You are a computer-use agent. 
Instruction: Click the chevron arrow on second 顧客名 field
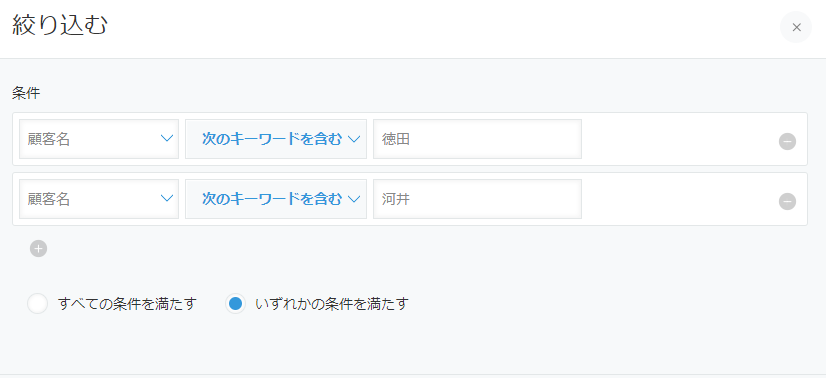click(x=167, y=199)
